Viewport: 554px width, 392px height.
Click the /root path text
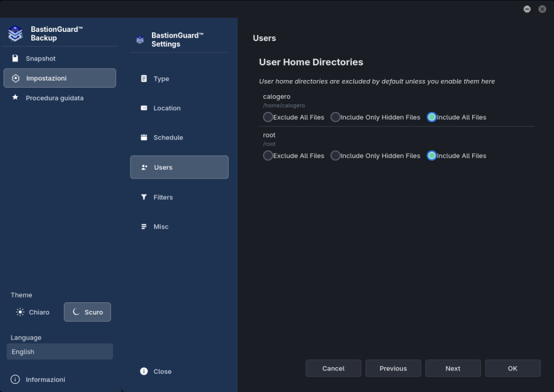[269, 144]
